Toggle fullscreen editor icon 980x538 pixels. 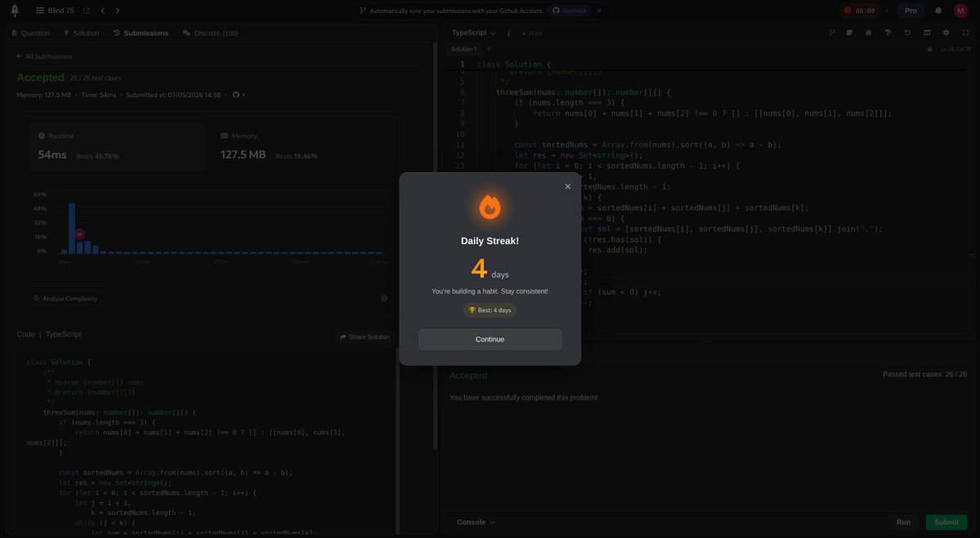point(965,33)
